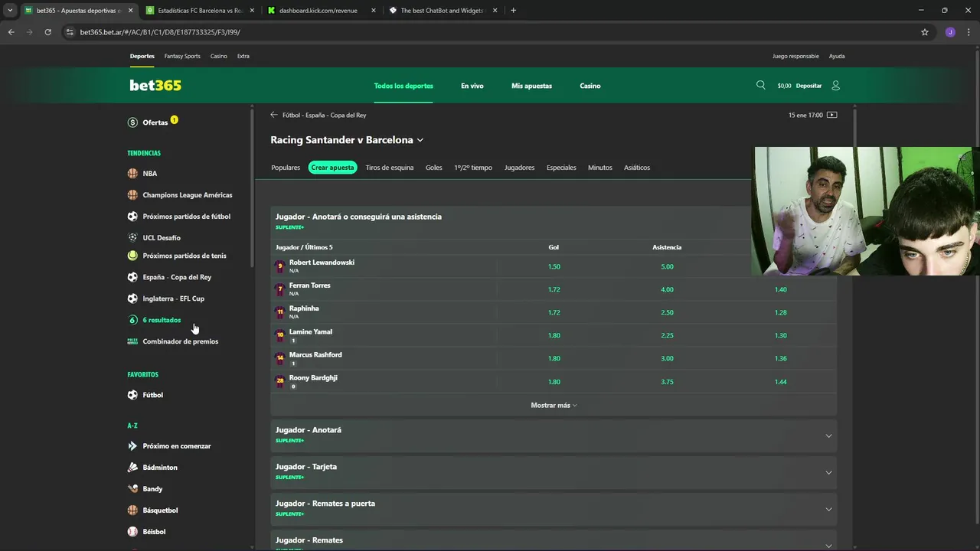Screen dimensions: 980x551
Task: Select Ferran Torres Asistencia odds 4.00
Action: coord(667,289)
